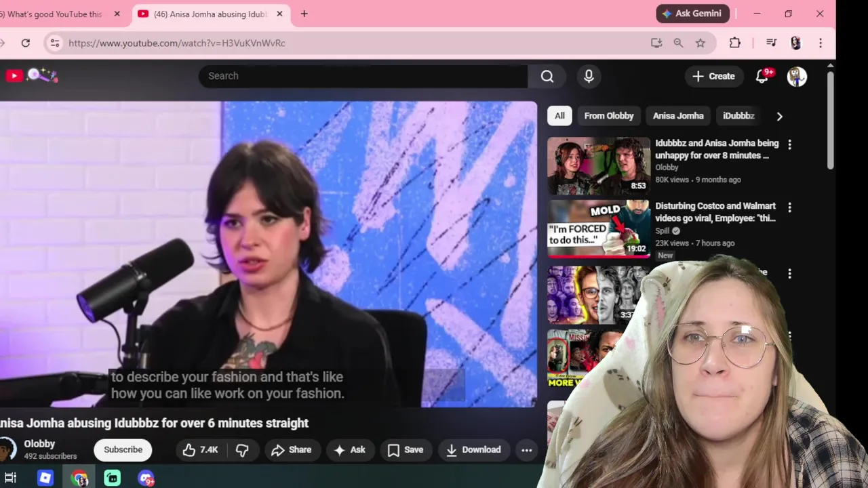The height and width of the screenshot is (488, 868).
Task: Bookmark this page with the star icon
Action: [x=701, y=43]
